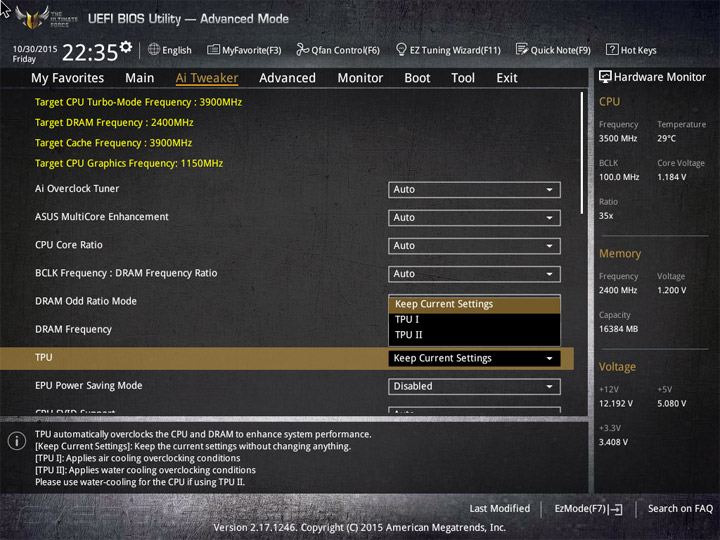Select the Ai Tweaker tab

pyautogui.click(x=207, y=78)
